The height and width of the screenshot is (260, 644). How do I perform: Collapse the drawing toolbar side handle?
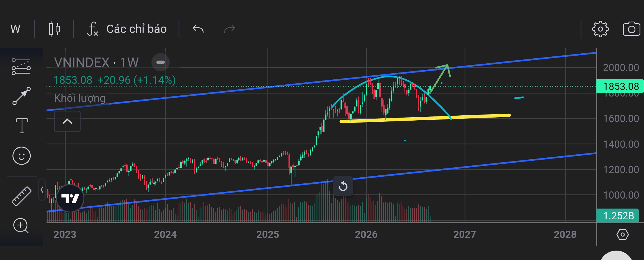tap(42, 190)
